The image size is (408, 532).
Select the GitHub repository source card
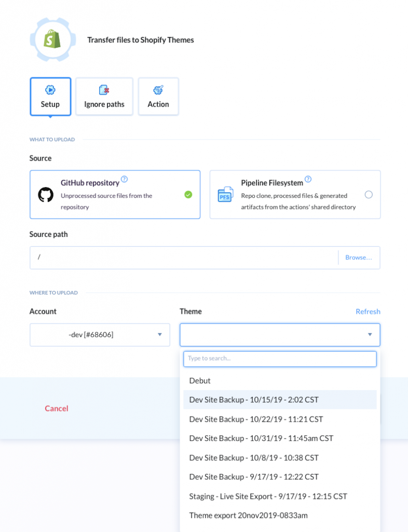pos(115,195)
